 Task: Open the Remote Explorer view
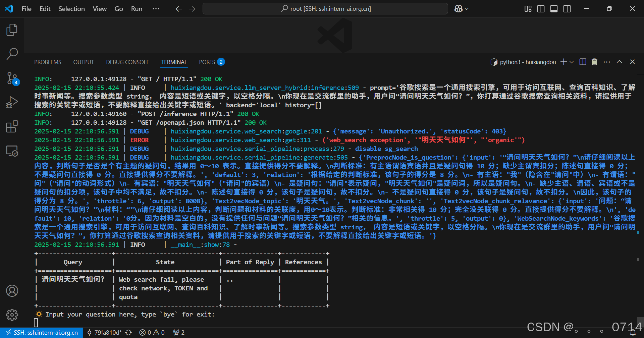(x=12, y=151)
